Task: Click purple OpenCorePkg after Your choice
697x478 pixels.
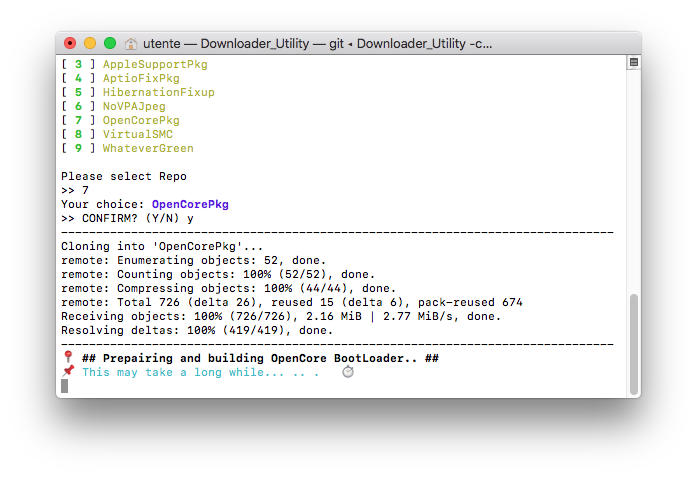Action: [190, 205]
